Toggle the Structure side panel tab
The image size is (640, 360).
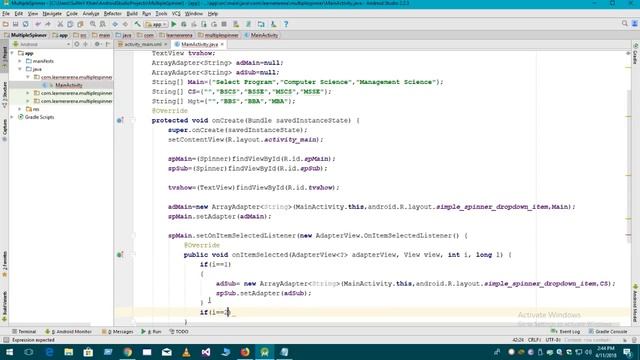point(4,94)
